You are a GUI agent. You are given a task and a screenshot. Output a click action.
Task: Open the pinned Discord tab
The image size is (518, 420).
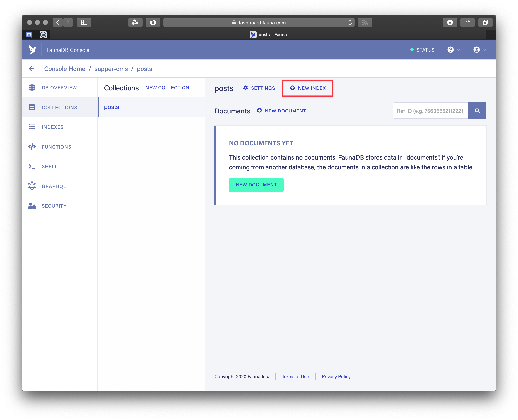click(29, 35)
